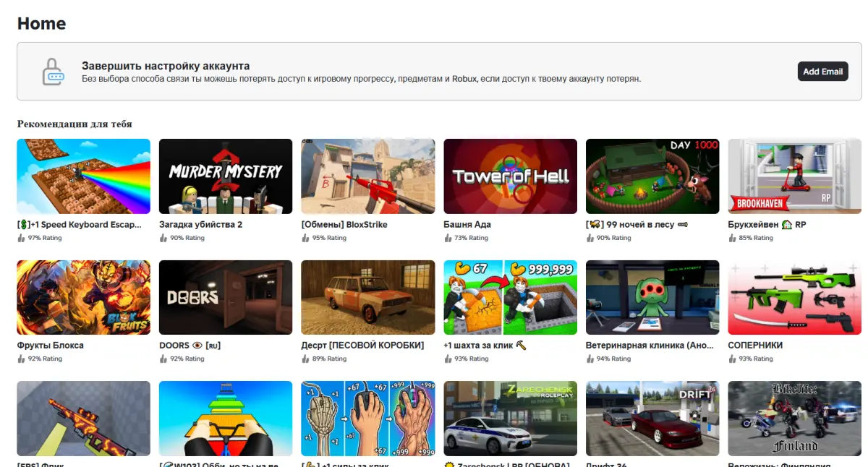This screenshot has height=467, width=868.
Task: Open the Tower of Hell thumbnail
Action: tap(510, 176)
